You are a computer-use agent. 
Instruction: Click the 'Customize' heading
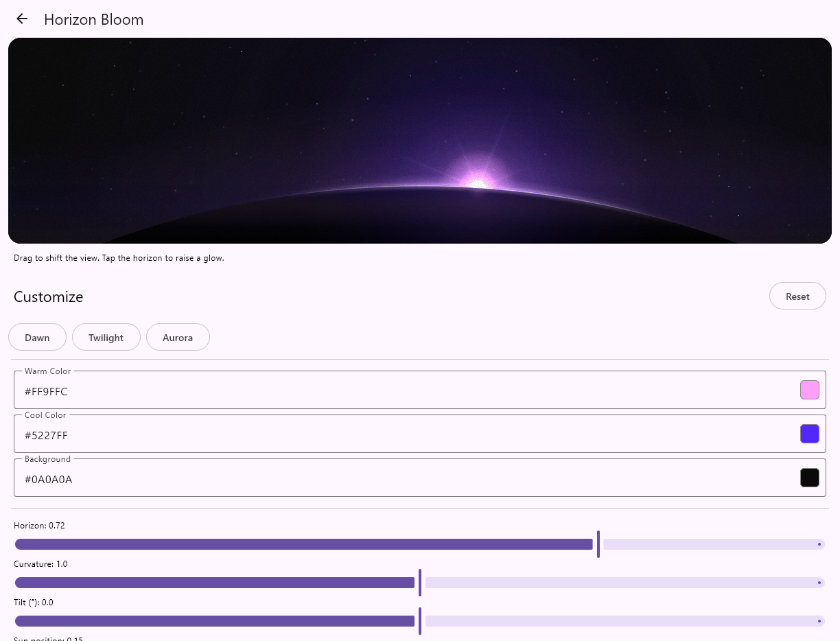click(x=49, y=296)
